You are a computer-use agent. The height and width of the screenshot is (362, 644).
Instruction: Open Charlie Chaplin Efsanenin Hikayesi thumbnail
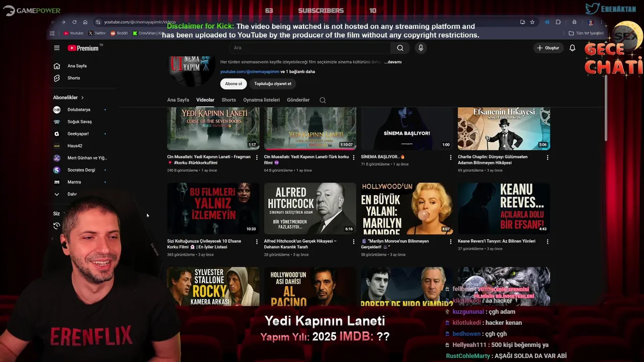(504, 128)
